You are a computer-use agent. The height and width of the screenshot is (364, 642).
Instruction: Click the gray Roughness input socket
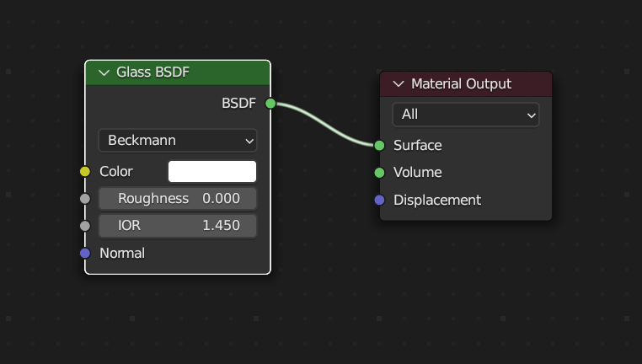coord(84,199)
